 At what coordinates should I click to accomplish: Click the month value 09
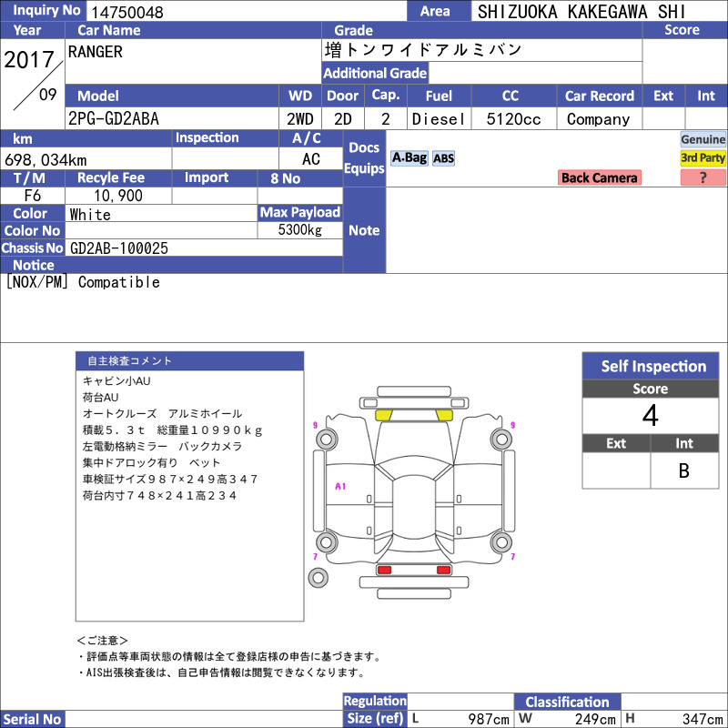[x=48, y=95]
